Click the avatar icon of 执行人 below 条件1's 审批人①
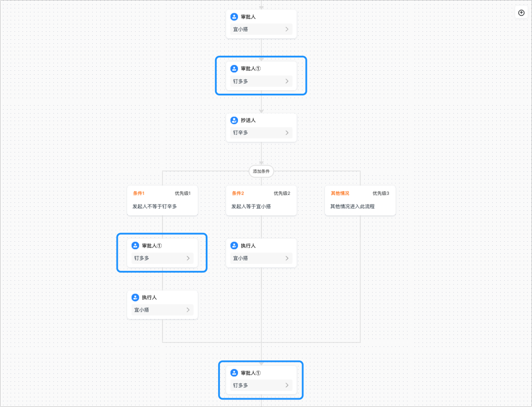This screenshot has height=407, width=532. 135,297
